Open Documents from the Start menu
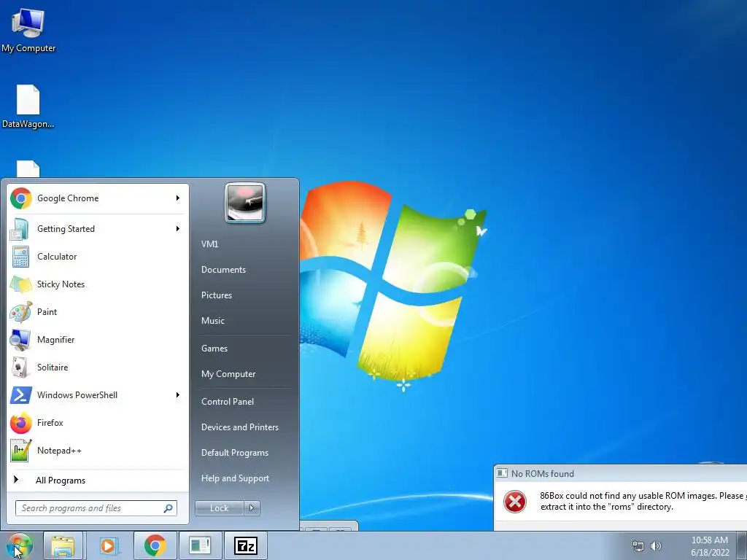The image size is (747, 560). point(223,270)
